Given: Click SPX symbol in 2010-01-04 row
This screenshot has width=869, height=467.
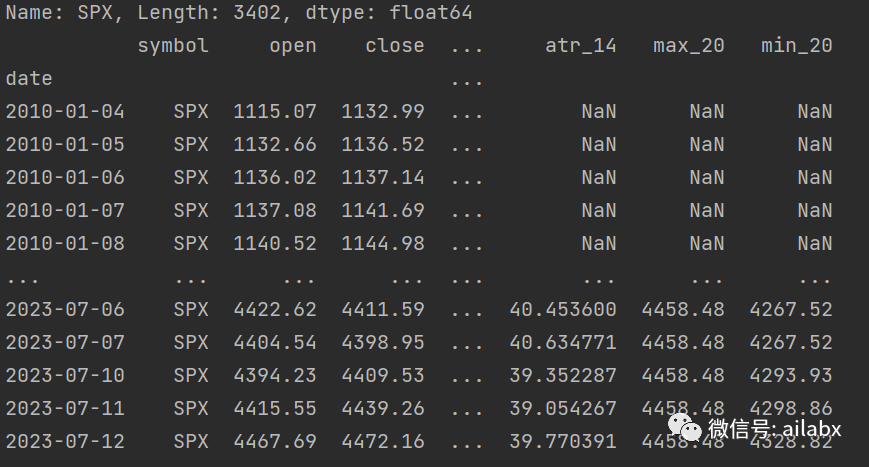Looking at the screenshot, I should point(191,112).
